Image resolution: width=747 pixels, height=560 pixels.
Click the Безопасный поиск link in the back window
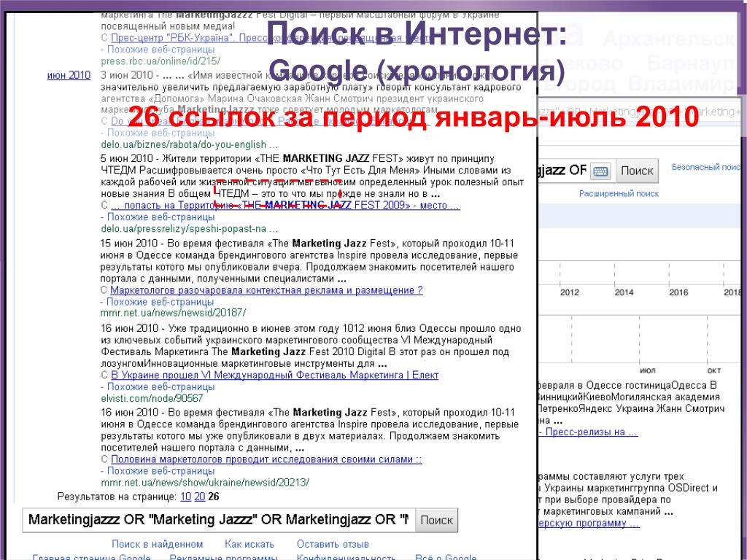coord(706,167)
